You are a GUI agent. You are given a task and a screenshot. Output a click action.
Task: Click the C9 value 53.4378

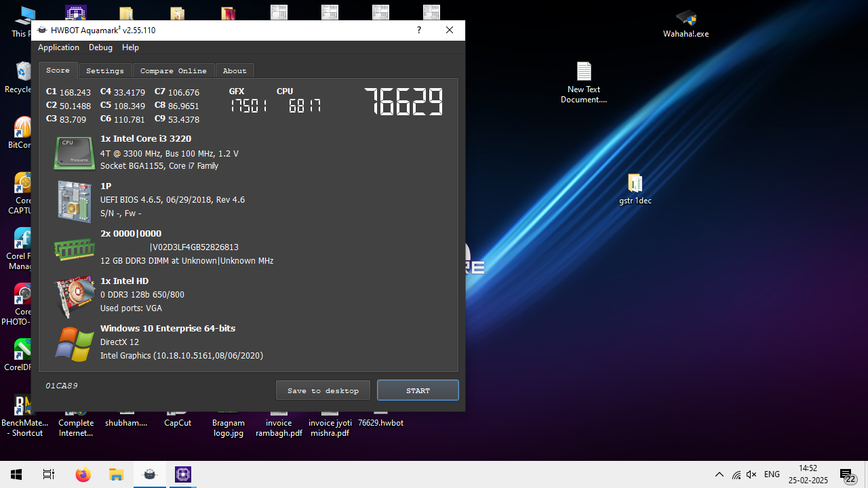coord(184,119)
